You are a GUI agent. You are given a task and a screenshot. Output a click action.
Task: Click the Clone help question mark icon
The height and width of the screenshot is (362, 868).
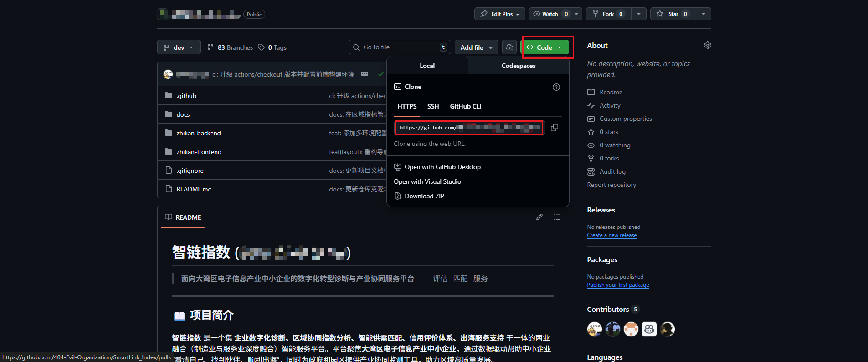point(556,87)
